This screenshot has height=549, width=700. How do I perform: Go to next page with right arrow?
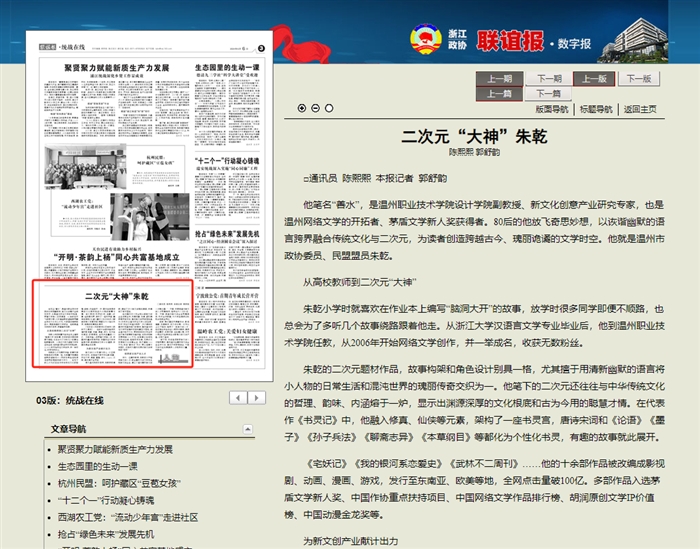point(257,398)
